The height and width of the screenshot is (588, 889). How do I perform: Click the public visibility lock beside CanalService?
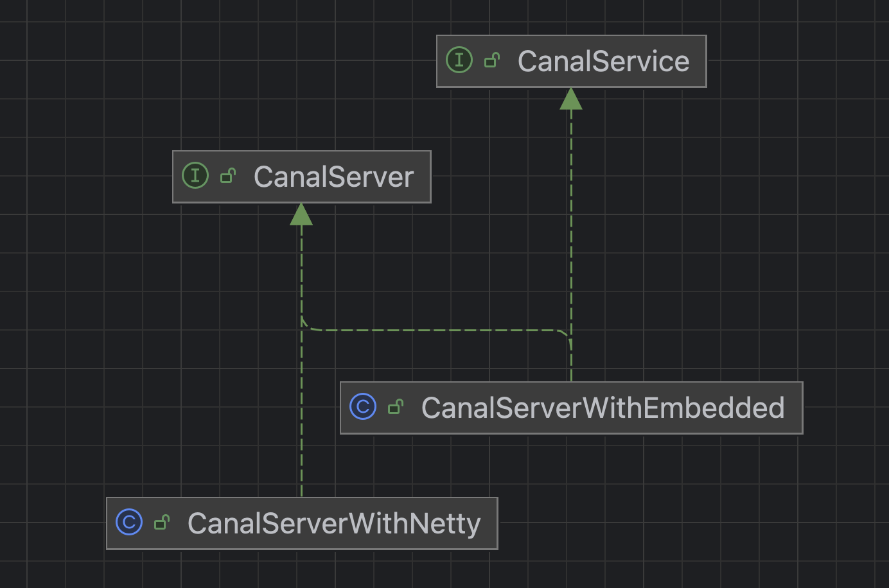492,60
